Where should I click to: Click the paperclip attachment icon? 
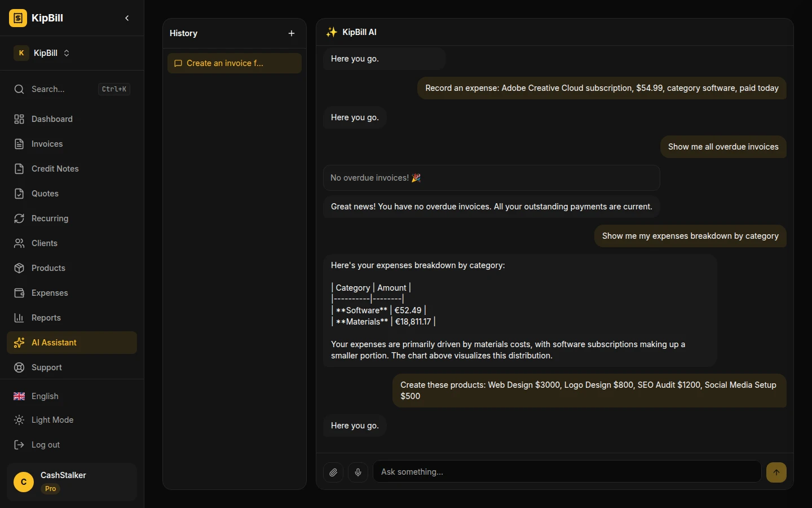click(x=333, y=472)
